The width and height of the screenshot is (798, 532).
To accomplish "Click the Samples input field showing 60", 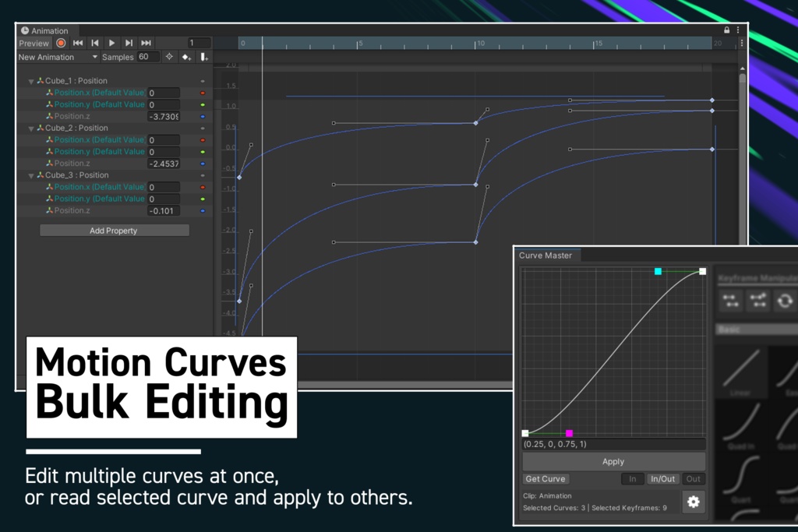I will point(150,56).
